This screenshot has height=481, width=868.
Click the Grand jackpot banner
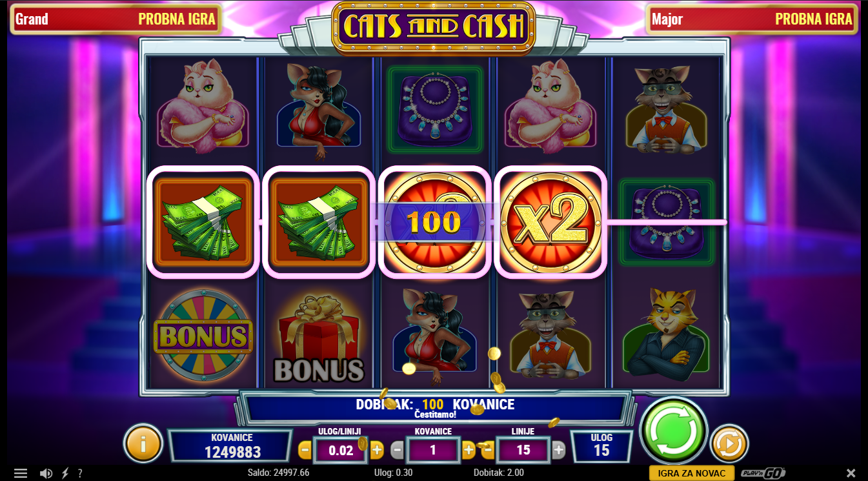pyautogui.click(x=116, y=19)
